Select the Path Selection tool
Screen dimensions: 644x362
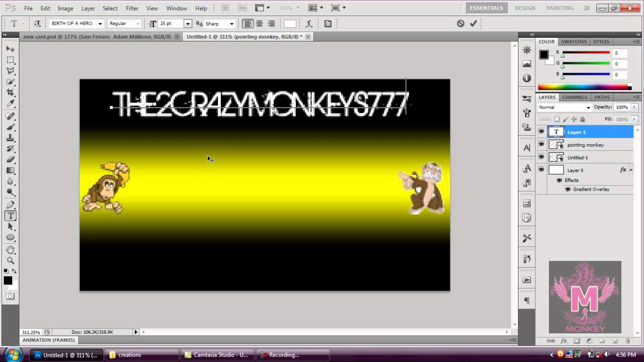click(x=10, y=227)
